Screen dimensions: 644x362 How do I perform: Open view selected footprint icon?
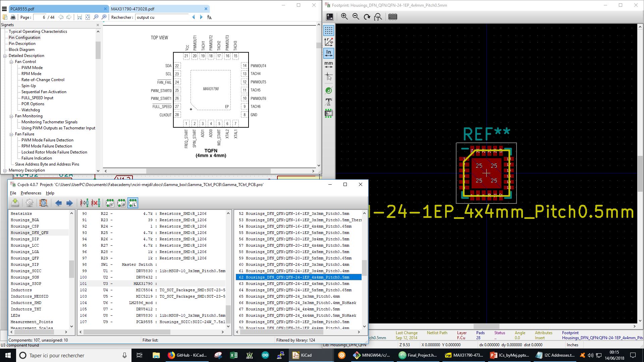(44, 203)
